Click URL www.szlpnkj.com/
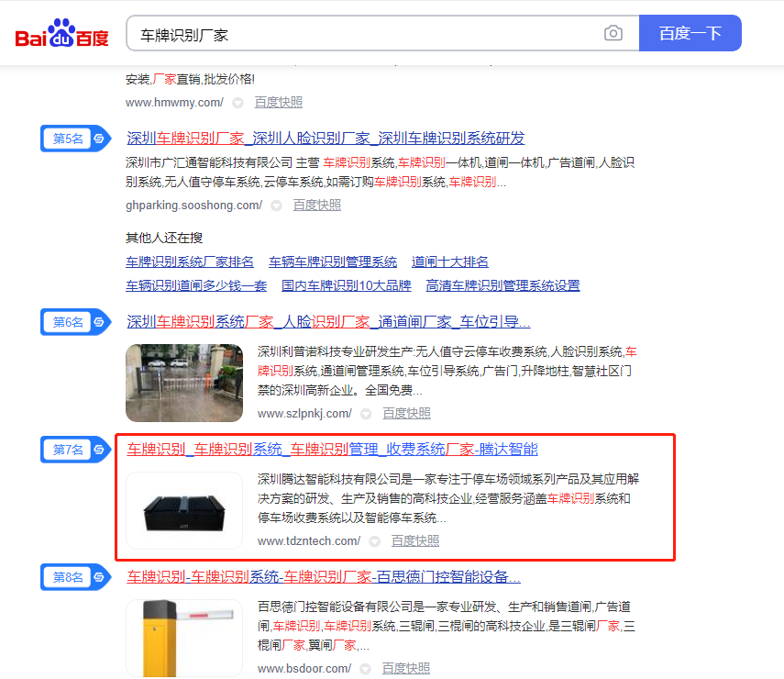 point(304,413)
